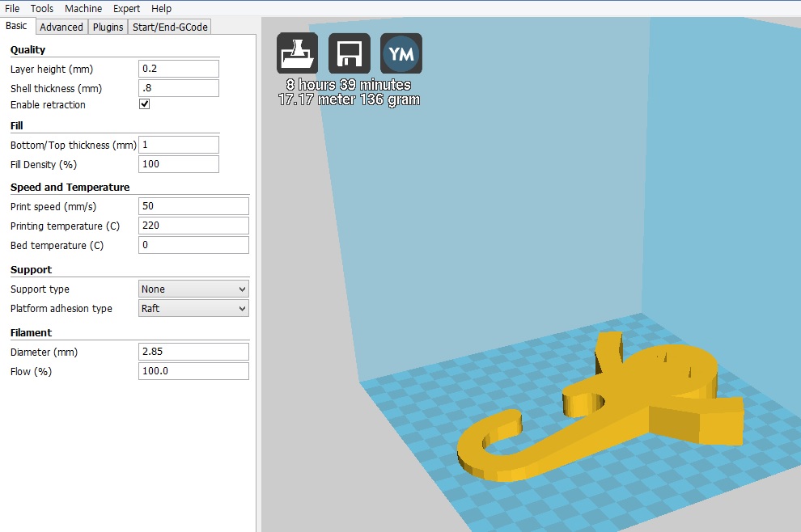Toggle the Enable retraction checkbox
The width and height of the screenshot is (801, 532).
(x=145, y=104)
